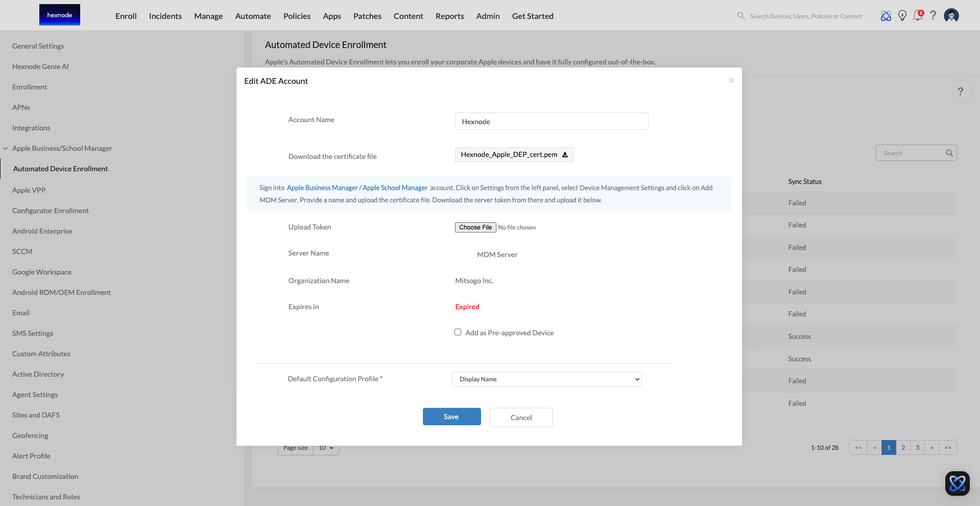
Task: Select Active Directory in sidebar
Action: 38,374
